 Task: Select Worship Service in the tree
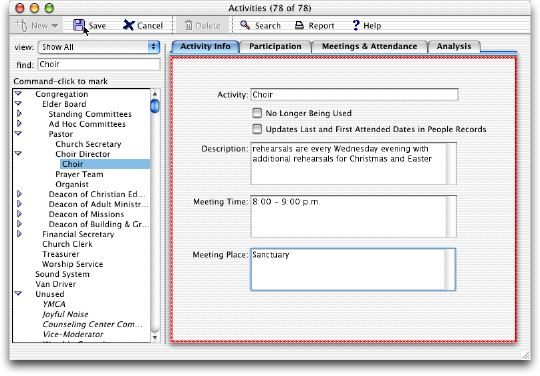tap(72, 264)
